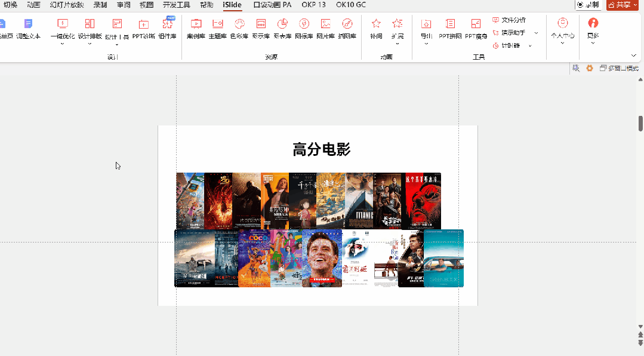Click the 共享 share button
The image size is (644, 356).
tap(622, 5)
